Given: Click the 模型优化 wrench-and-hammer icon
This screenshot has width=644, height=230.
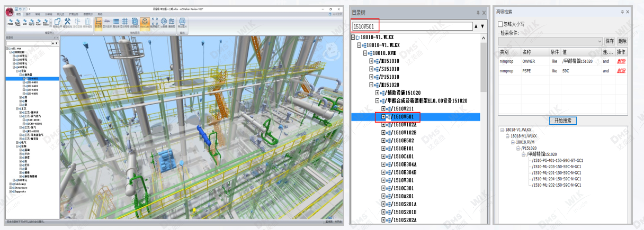Looking at the screenshot, I should tap(67, 22).
